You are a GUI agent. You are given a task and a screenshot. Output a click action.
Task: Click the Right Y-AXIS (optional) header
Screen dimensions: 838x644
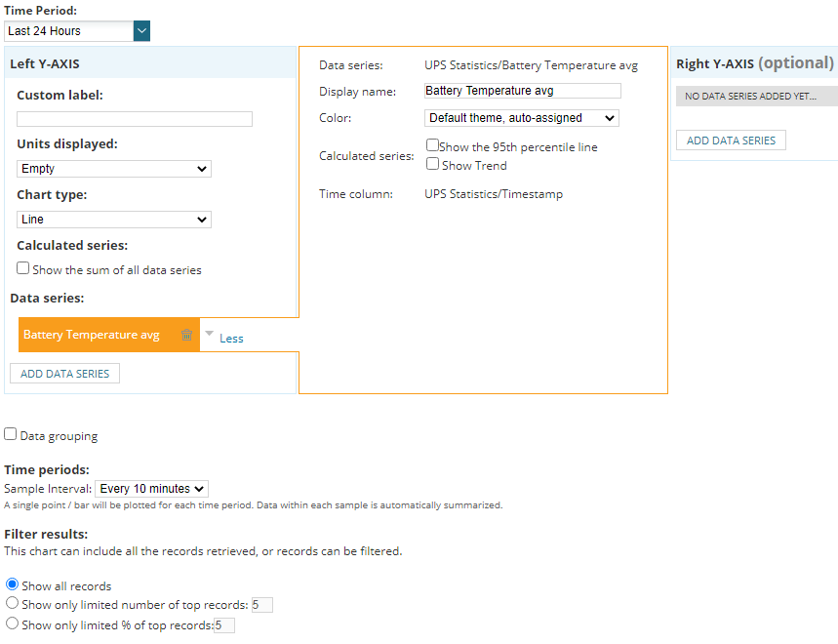[755, 63]
